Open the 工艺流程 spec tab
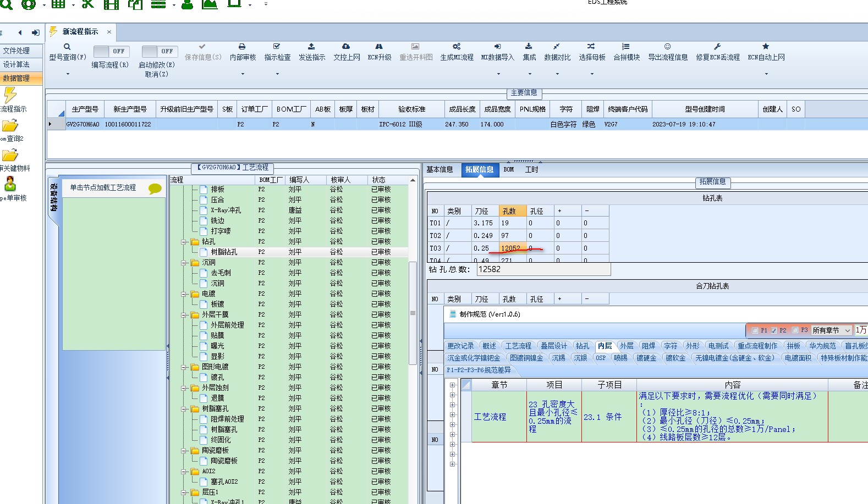868x504 pixels. pyautogui.click(x=519, y=346)
